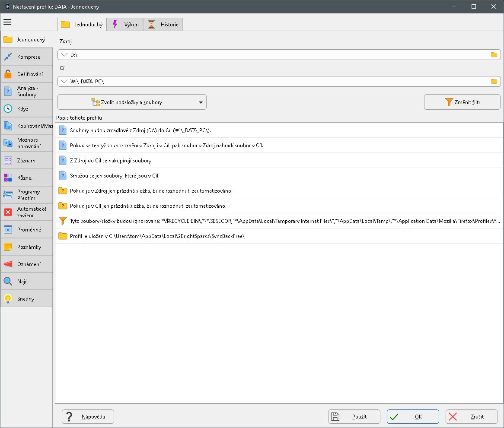Image resolution: width=504 pixels, height=428 pixels.
Task: Click the Poznámky sticky note icon
Action: click(x=8, y=247)
